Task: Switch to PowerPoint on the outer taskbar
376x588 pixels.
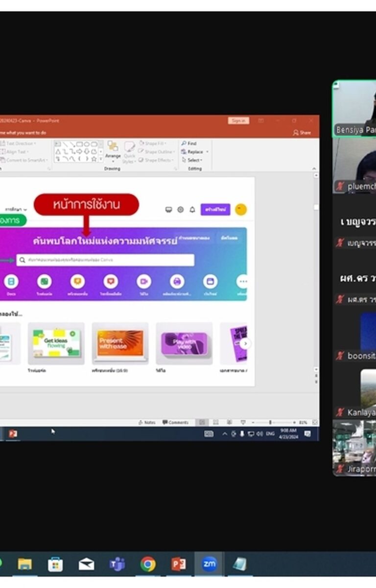Action: (179, 564)
